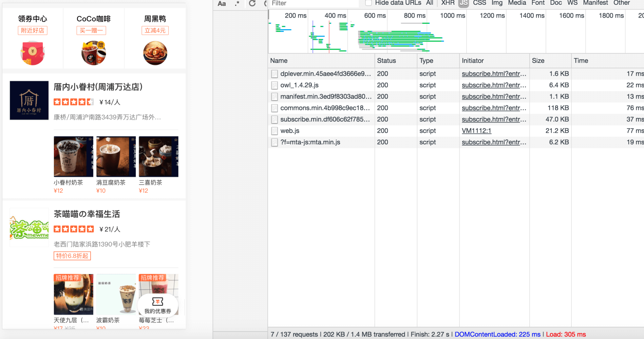Image resolution: width=644 pixels, height=339 pixels.
Task: Sort requests by the Size column header
Action: coord(538,61)
